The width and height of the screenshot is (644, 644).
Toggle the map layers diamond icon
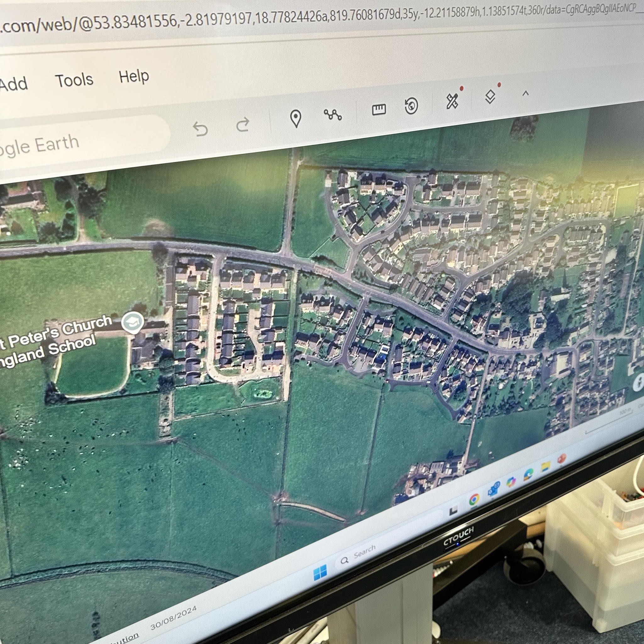coord(490,97)
